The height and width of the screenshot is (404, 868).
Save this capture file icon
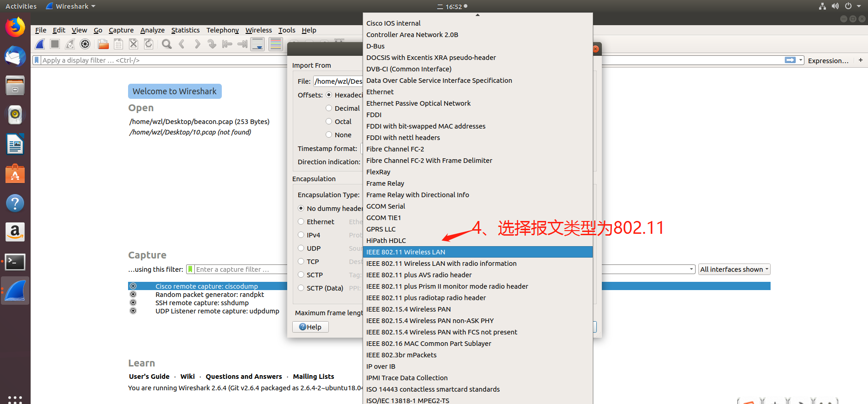(118, 44)
